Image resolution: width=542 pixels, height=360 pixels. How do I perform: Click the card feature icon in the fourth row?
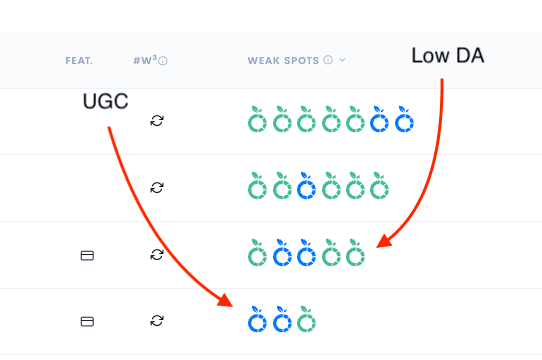pos(87,322)
